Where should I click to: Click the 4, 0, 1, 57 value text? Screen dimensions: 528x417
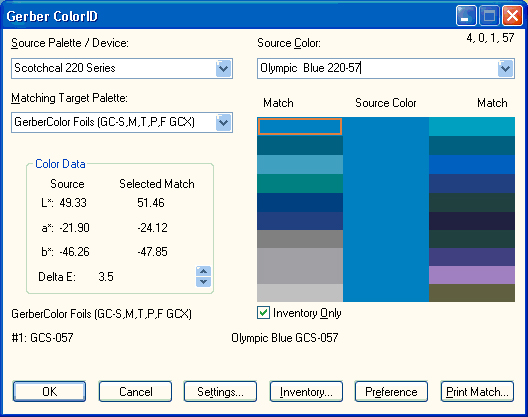click(x=490, y=38)
